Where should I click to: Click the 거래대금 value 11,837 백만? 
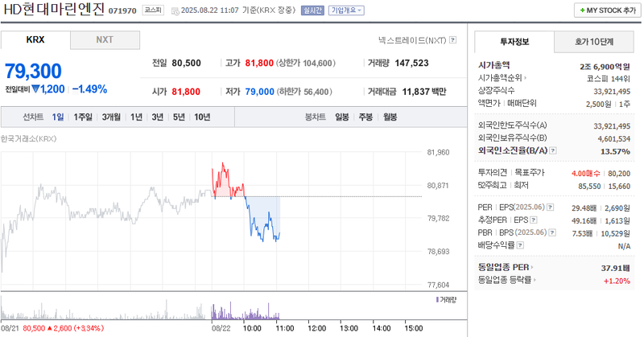pos(424,92)
